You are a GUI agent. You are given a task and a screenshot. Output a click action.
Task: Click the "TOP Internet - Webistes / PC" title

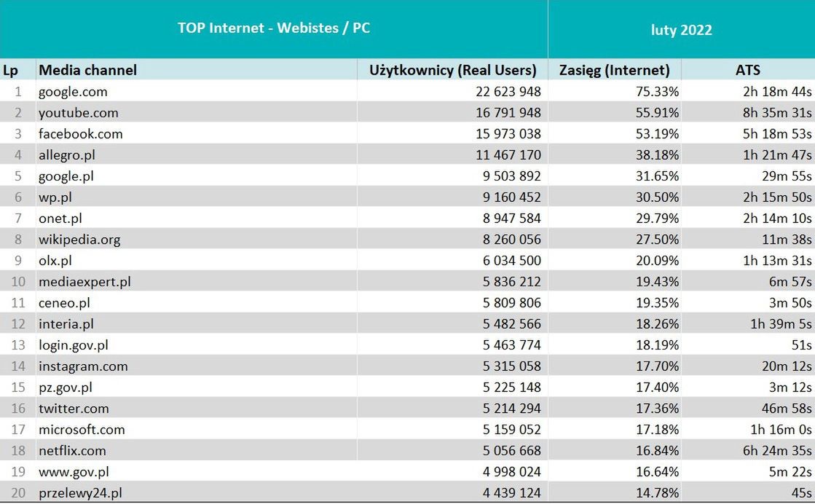[x=274, y=28]
